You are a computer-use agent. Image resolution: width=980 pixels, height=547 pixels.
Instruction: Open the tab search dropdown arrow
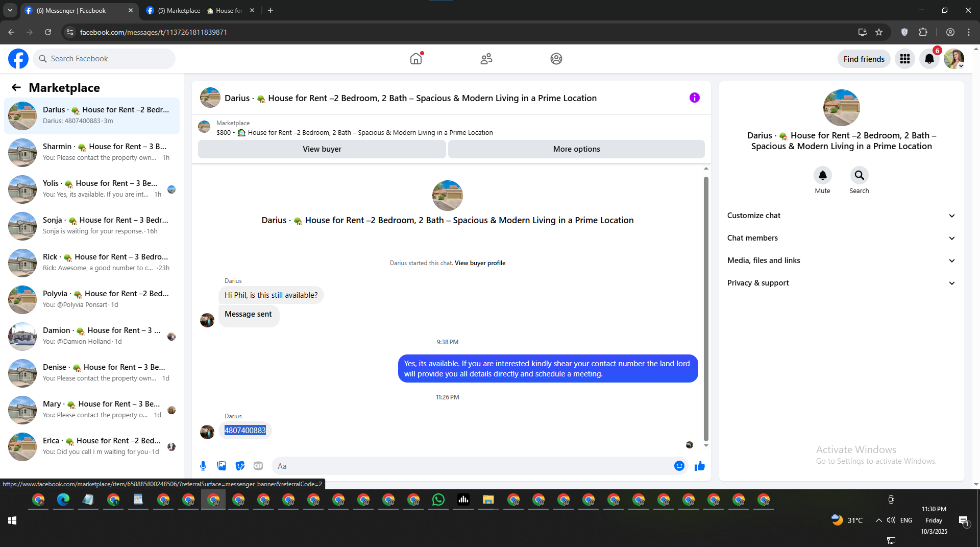[10, 10]
